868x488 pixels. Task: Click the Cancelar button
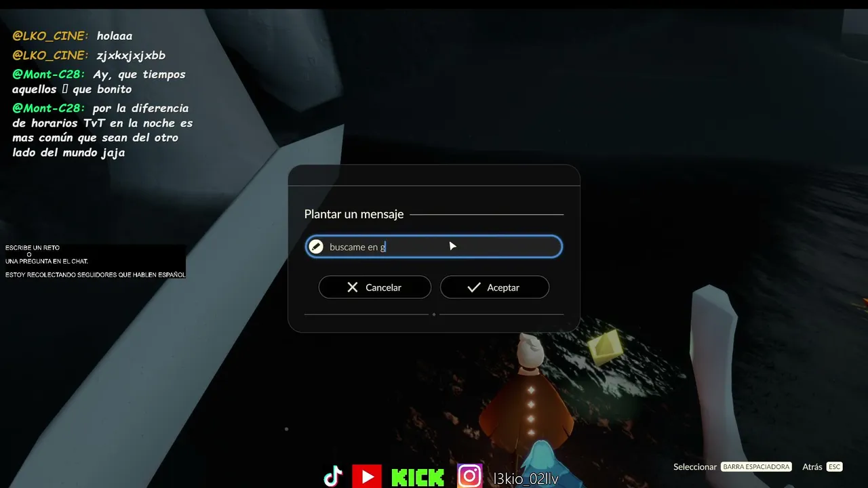click(x=375, y=287)
